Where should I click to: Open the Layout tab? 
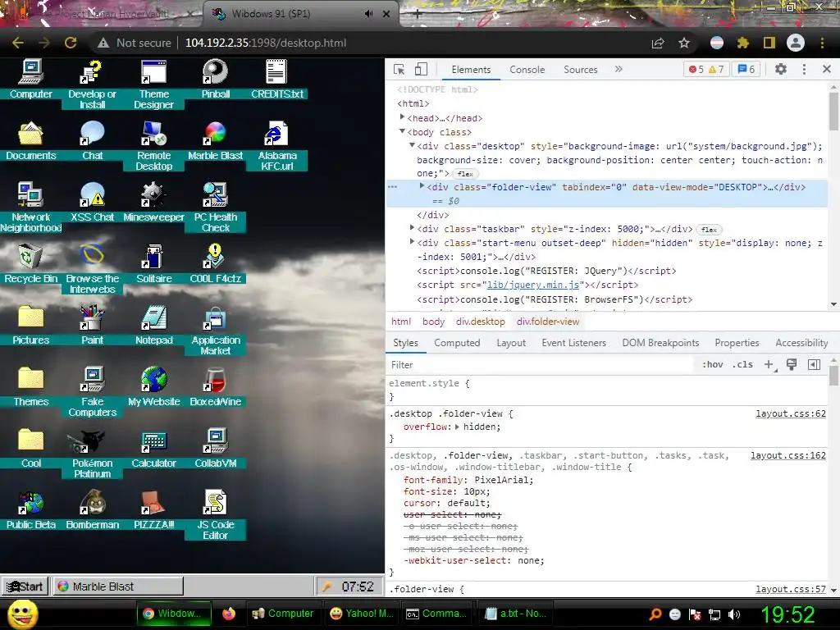coord(511,343)
